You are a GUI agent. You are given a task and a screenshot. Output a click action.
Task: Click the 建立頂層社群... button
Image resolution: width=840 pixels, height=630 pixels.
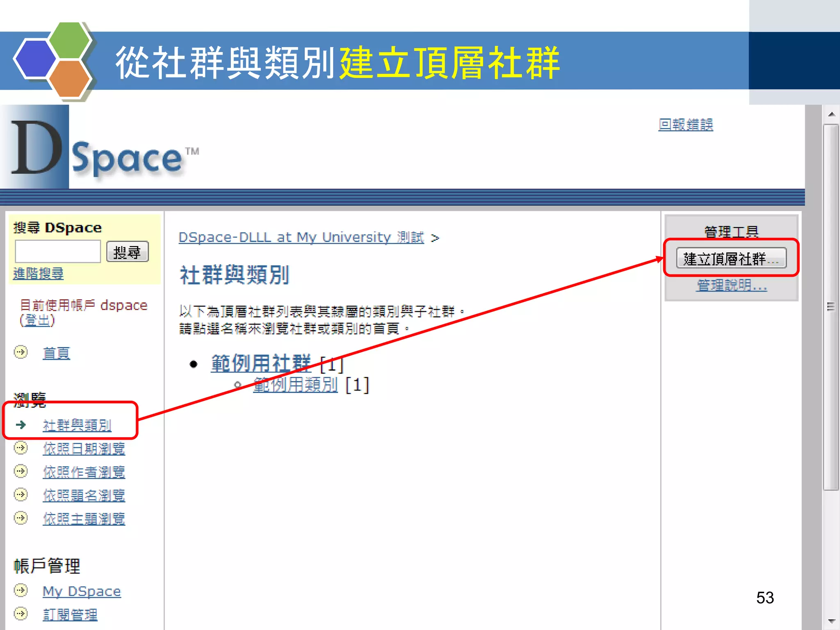click(x=731, y=258)
